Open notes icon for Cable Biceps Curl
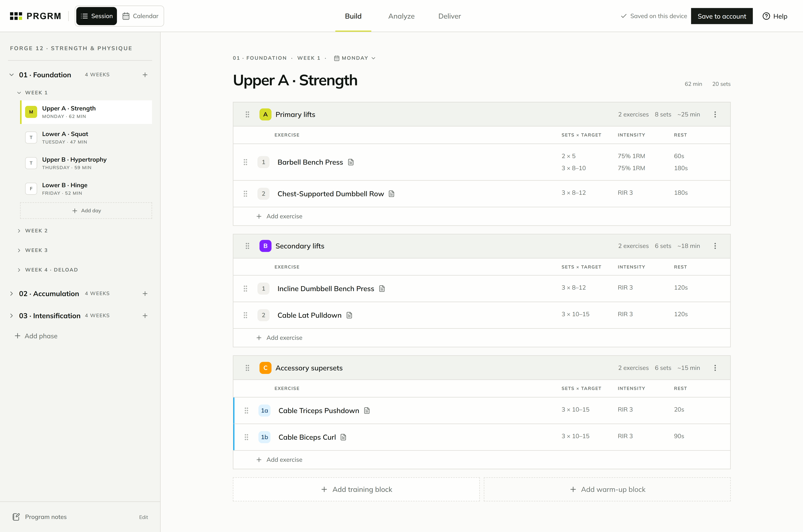803x532 pixels. point(343,437)
